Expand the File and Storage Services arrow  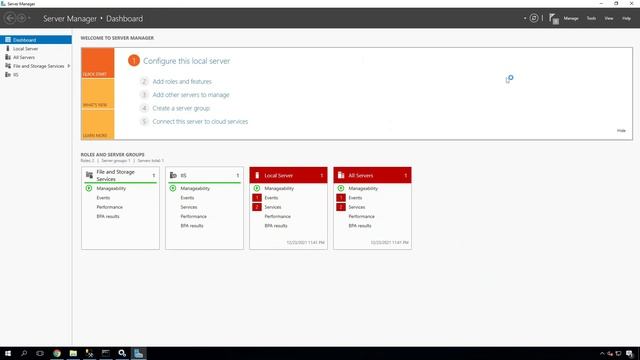click(x=69, y=66)
